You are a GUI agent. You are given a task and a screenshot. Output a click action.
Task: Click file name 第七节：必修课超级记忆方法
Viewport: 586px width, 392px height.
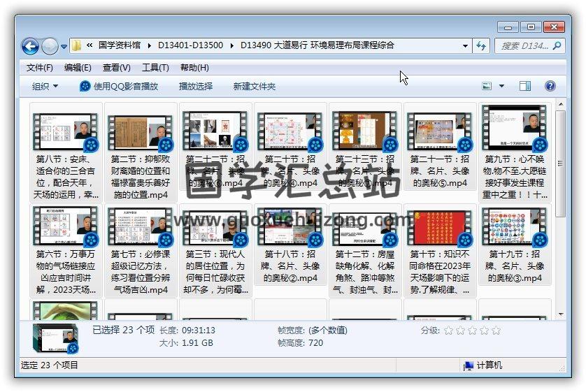(x=141, y=272)
